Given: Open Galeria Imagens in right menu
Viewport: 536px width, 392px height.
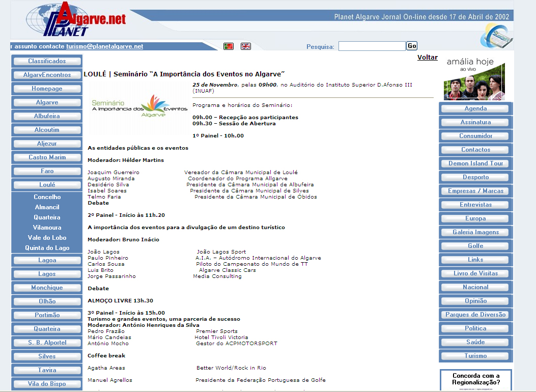Looking at the screenshot, I should click(475, 232).
